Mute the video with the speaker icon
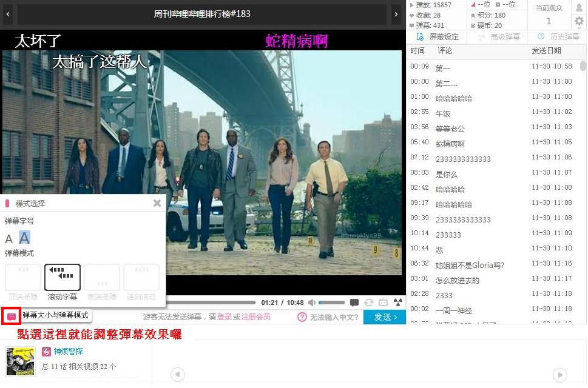 312,303
